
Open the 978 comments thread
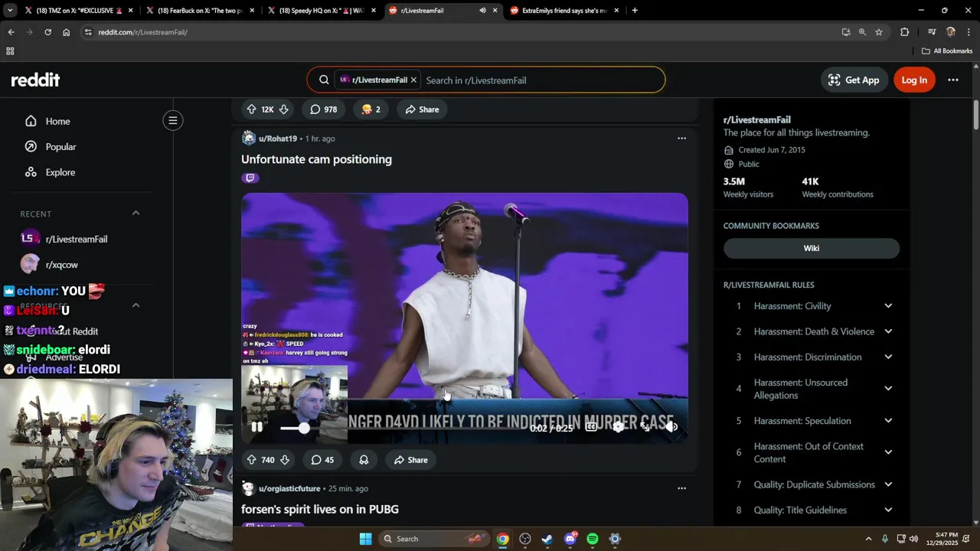coord(323,109)
